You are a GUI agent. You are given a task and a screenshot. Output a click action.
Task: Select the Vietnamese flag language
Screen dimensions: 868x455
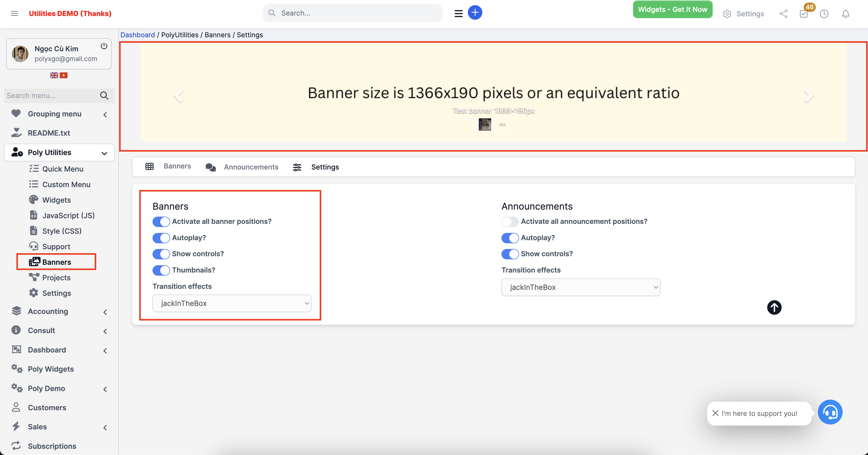64,75
